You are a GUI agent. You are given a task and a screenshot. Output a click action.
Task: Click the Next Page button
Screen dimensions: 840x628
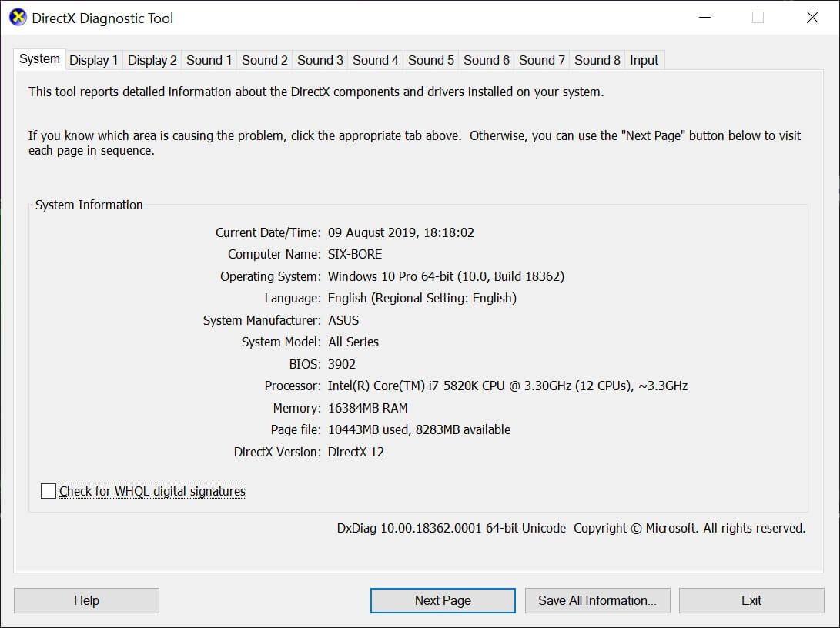(443, 601)
